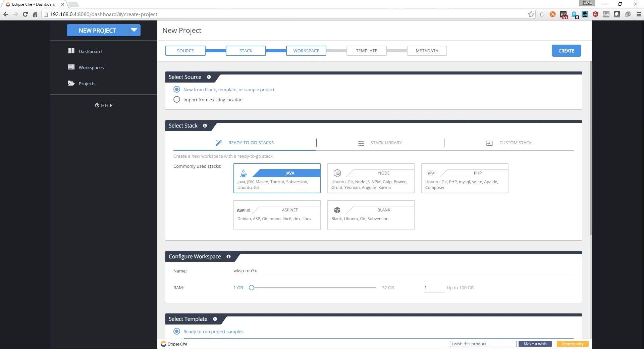The height and width of the screenshot is (349, 644).
Task: Select New from blank, template, or sample project
Action: point(177,90)
